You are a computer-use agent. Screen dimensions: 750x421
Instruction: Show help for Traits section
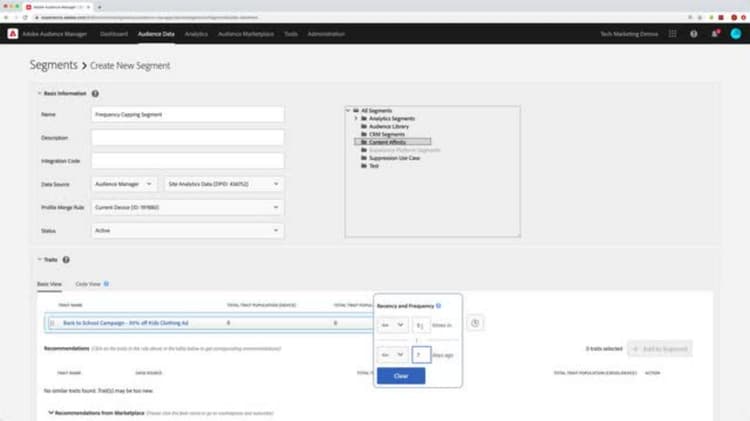click(x=66, y=260)
